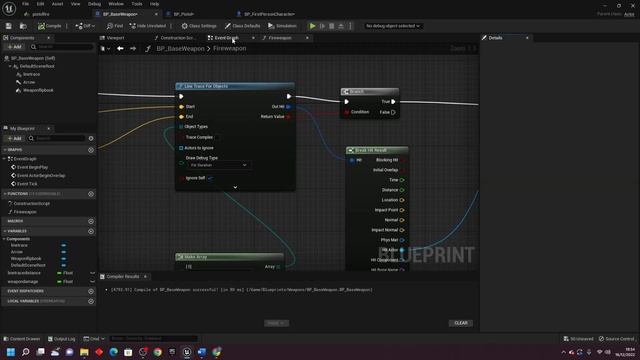Screen dimensions: 640x360
Task: Click the Find button in toolbar
Action: pos(115,26)
